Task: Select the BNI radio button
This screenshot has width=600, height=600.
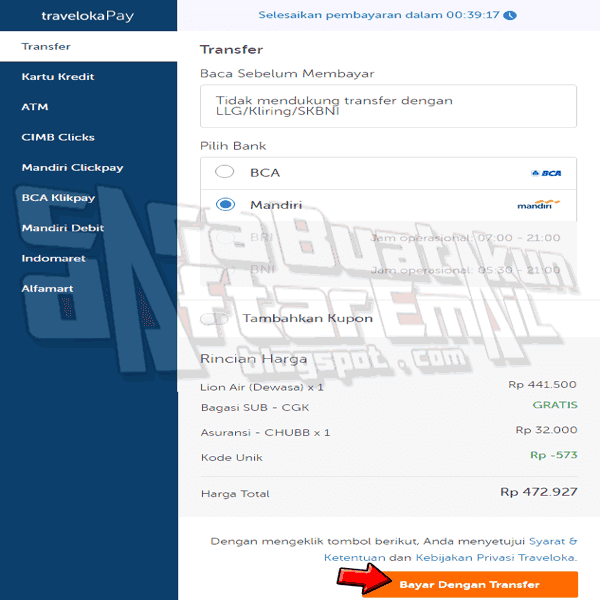Action: pos(225,270)
